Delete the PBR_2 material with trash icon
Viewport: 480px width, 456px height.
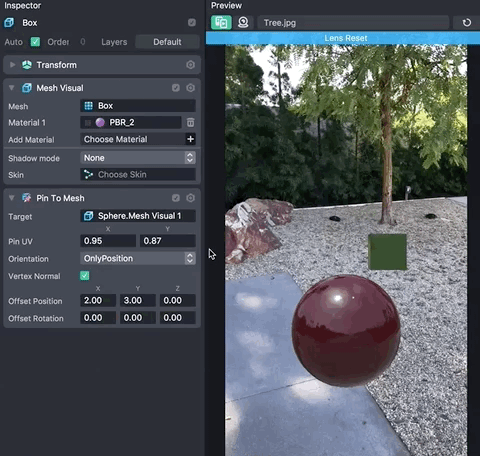pos(190,123)
